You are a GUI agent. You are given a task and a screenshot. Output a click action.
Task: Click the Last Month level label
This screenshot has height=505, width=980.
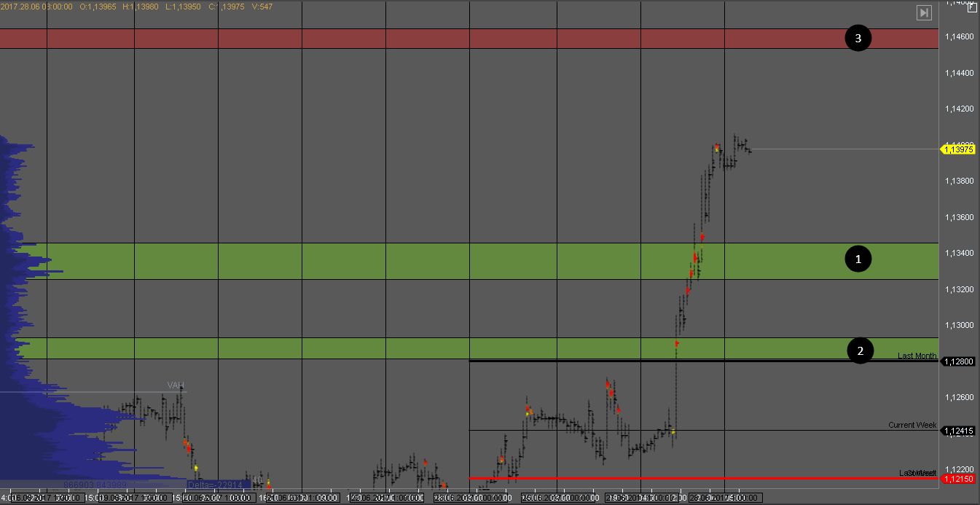(917, 356)
